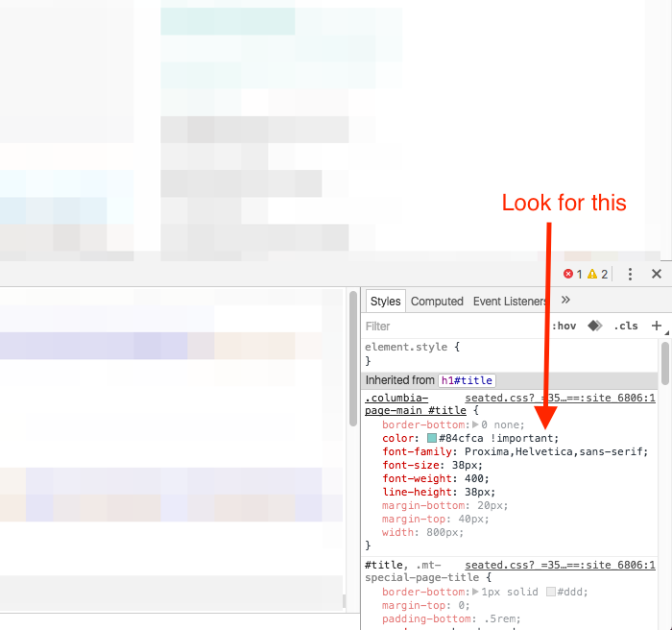Click the h1#title inherited element link

(x=467, y=380)
